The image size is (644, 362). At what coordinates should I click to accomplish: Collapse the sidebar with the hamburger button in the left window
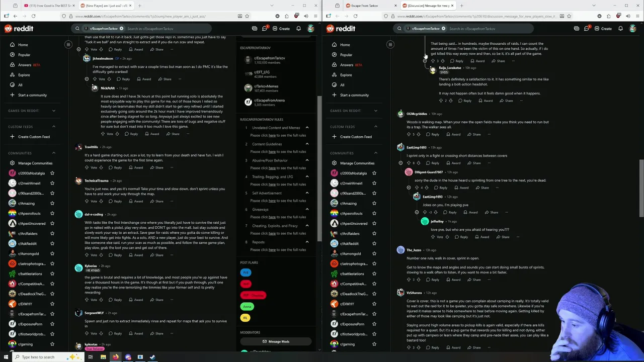click(68, 45)
